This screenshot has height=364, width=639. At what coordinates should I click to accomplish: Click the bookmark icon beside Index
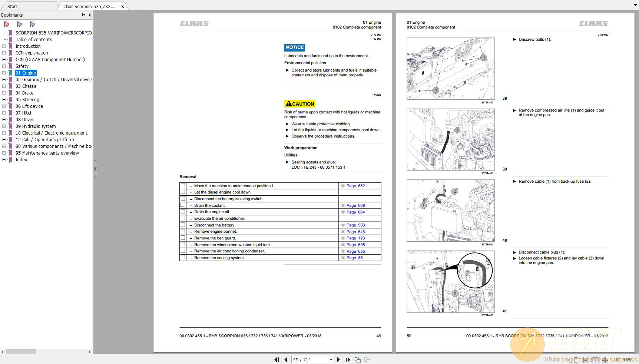click(x=10, y=160)
